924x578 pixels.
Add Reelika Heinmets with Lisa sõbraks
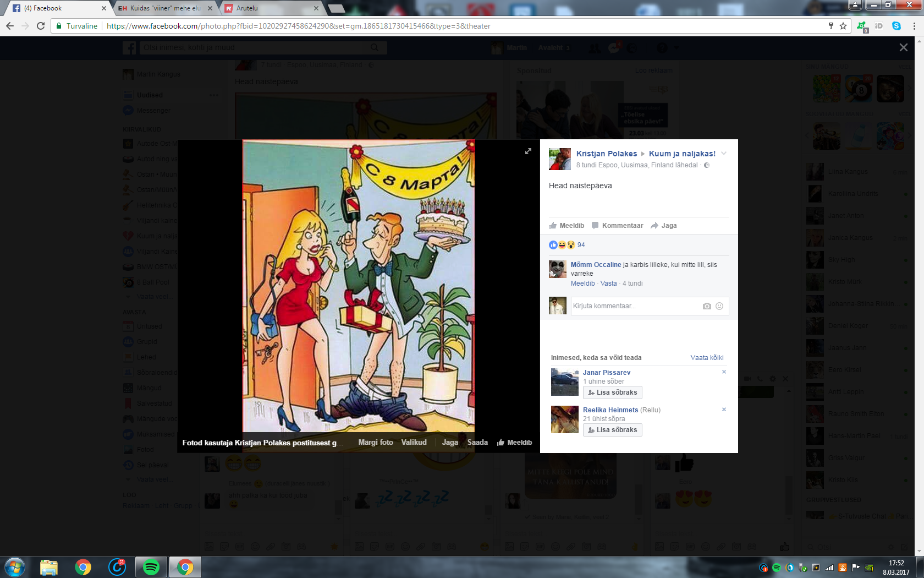coord(612,430)
